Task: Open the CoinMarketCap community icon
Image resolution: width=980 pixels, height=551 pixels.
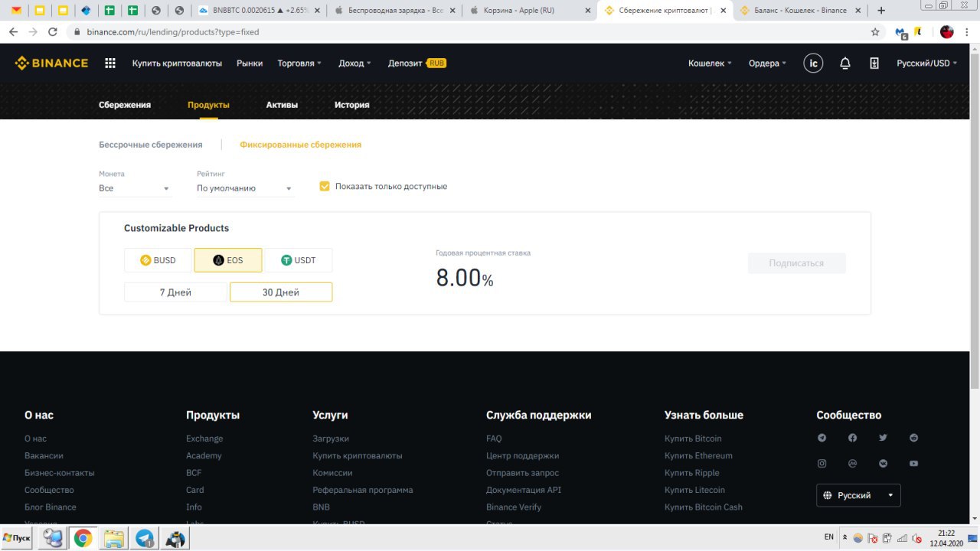Action: [852, 464]
